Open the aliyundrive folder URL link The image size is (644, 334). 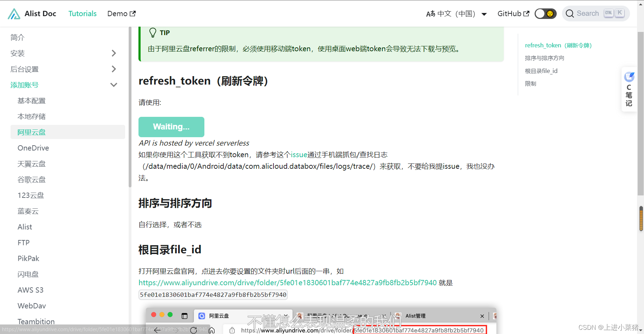[287, 283]
